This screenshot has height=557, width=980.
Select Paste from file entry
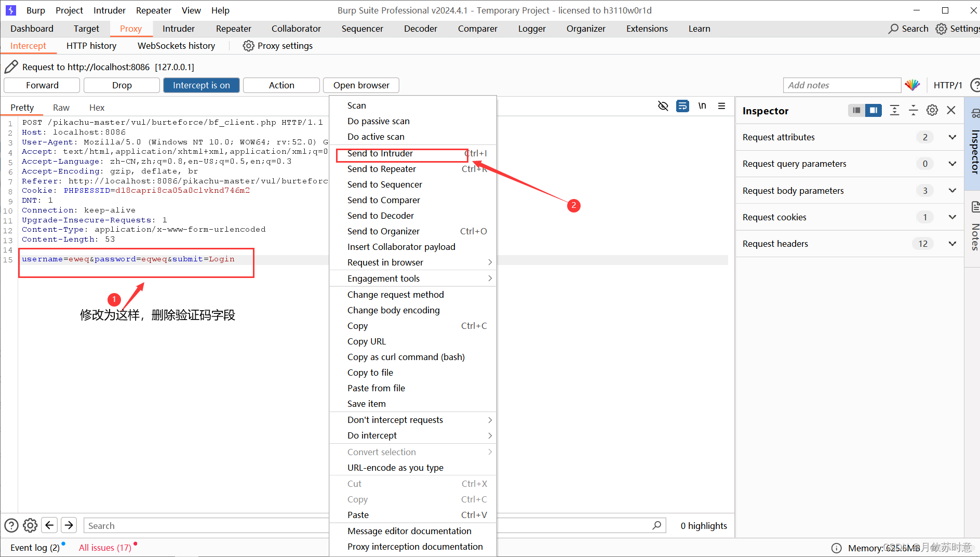coord(413,388)
